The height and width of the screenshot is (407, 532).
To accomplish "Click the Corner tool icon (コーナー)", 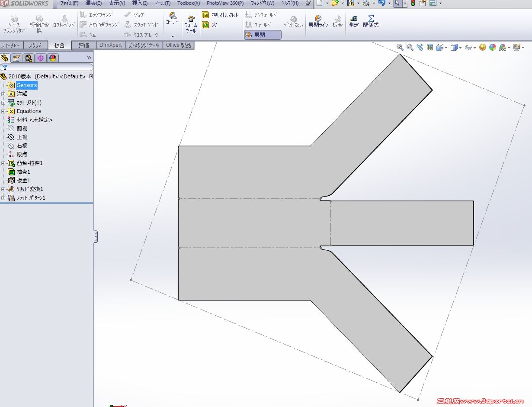I will pos(173,19).
